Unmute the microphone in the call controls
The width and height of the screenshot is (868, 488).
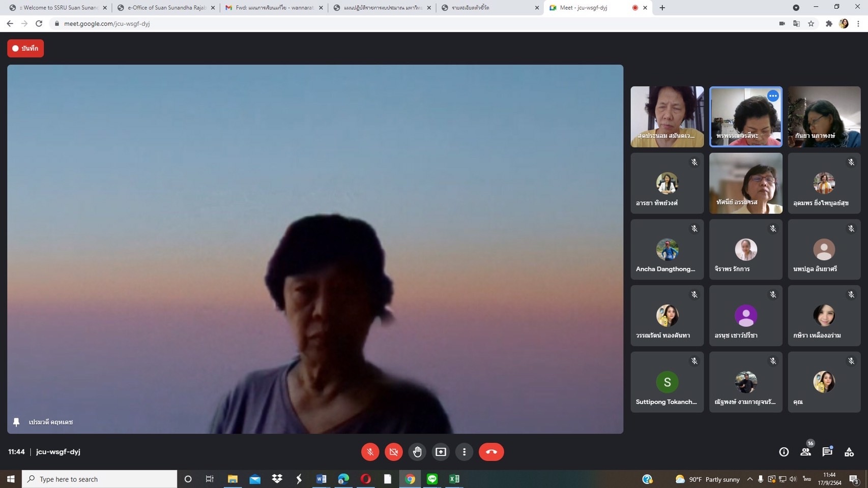[370, 452]
